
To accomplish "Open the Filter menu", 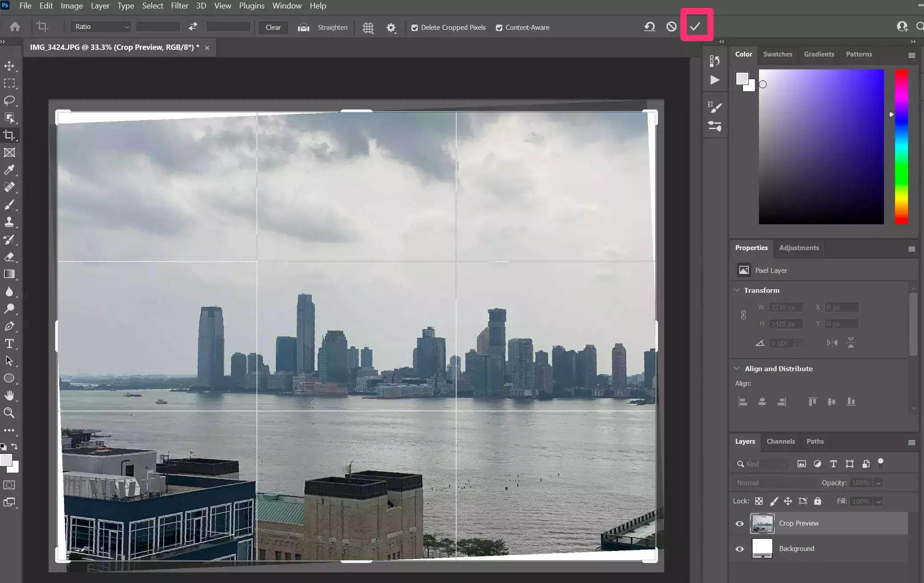I will coord(179,6).
